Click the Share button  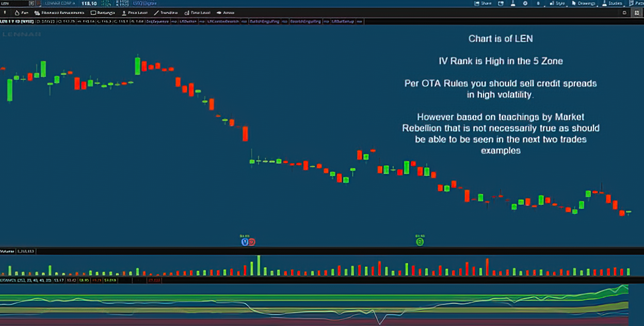483,3
